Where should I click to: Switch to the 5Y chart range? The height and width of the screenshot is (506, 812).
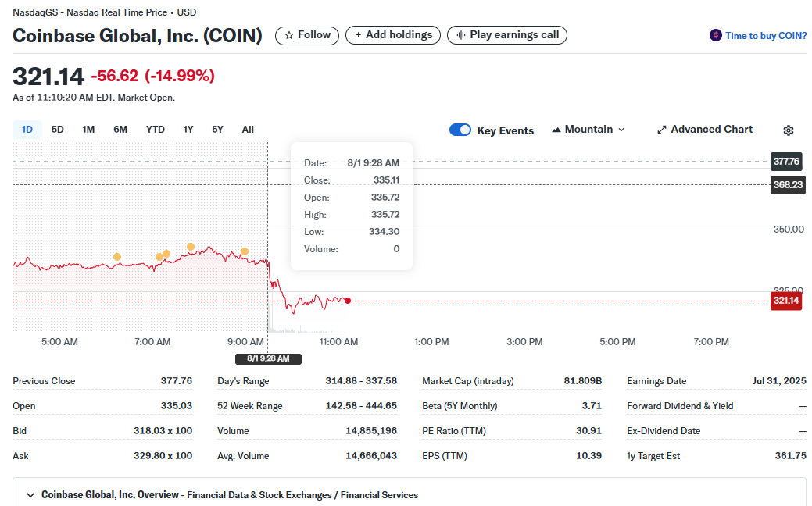point(217,130)
